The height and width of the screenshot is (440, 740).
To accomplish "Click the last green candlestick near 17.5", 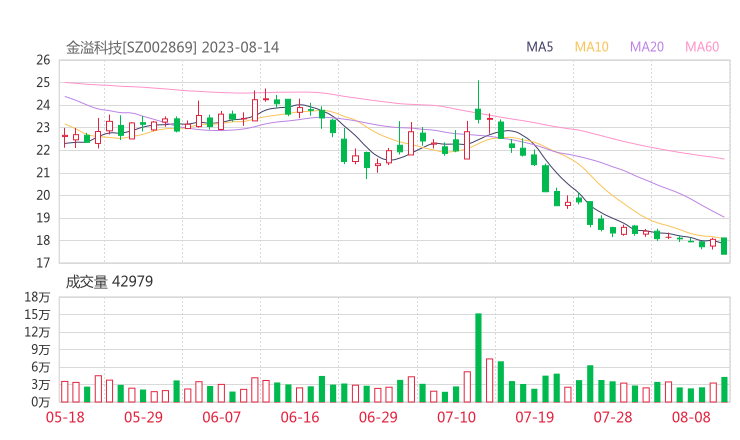I will 724,246.
